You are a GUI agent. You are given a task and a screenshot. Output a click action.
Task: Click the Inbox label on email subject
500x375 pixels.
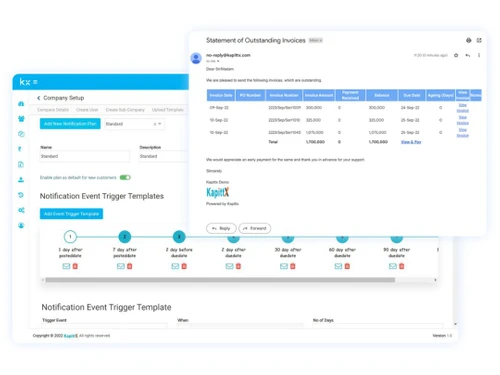(x=315, y=40)
